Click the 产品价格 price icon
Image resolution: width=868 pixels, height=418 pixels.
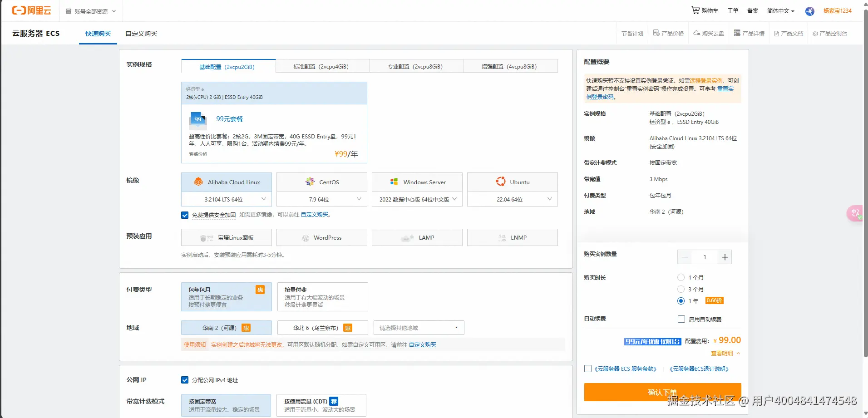coord(656,33)
